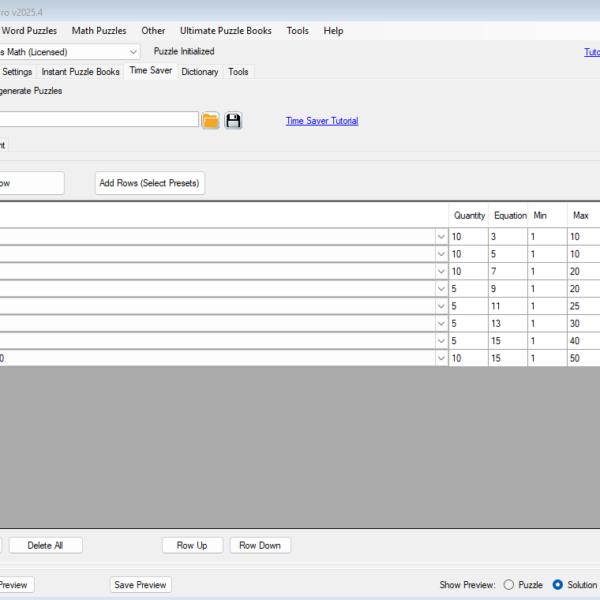The width and height of the screenshot is (600, 600).
Task: Click the Save Preview button
Action: [x=140, y=585]
